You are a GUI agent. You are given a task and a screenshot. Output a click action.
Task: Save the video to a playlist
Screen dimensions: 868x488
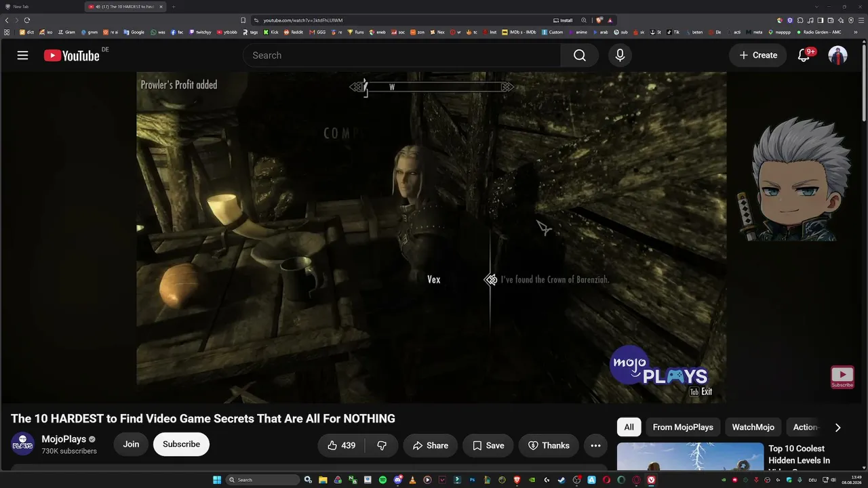tap(488, 445)
